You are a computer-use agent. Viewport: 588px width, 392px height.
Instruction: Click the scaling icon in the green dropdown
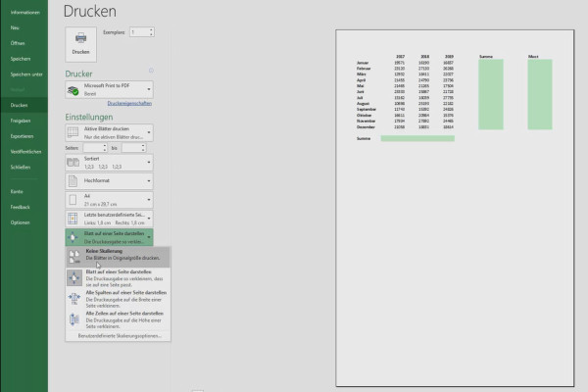[73, 237]
